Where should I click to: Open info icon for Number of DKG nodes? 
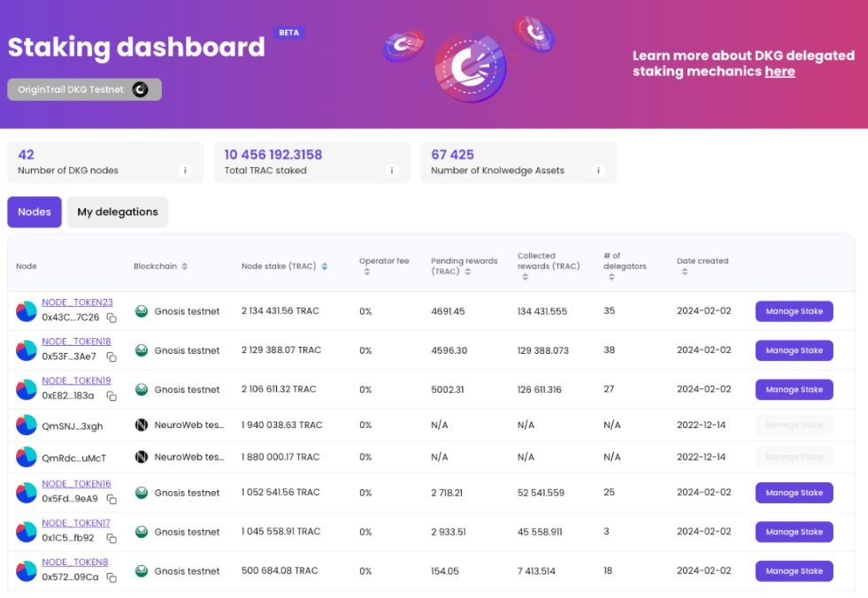pyautogui.click(x=185, y=171)
